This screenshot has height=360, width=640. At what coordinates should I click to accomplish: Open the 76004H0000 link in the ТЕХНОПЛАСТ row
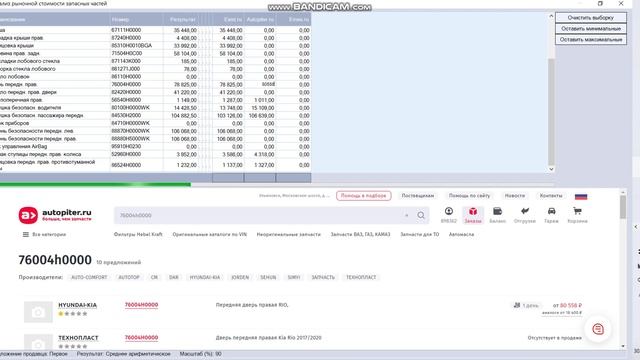(x=141, y=338)
